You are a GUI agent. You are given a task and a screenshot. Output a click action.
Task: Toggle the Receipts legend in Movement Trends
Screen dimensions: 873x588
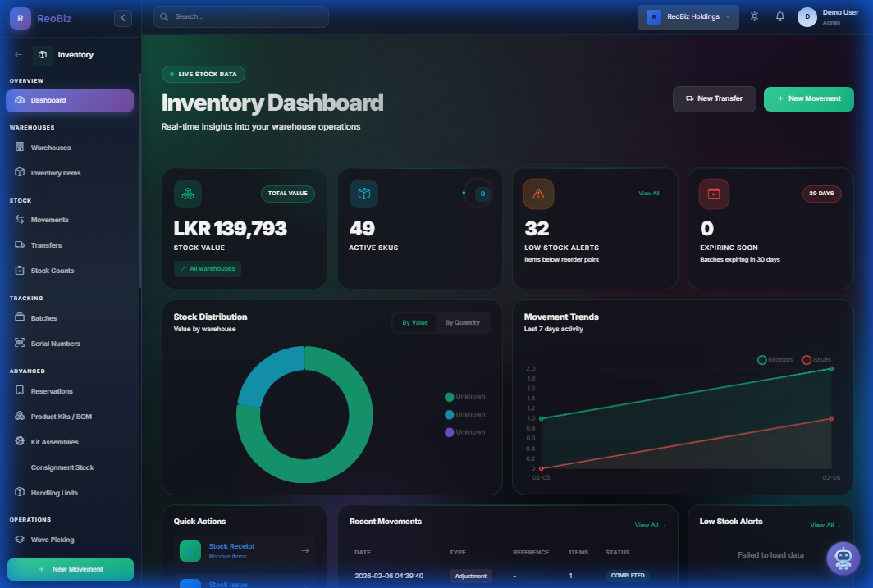[773, 359]
